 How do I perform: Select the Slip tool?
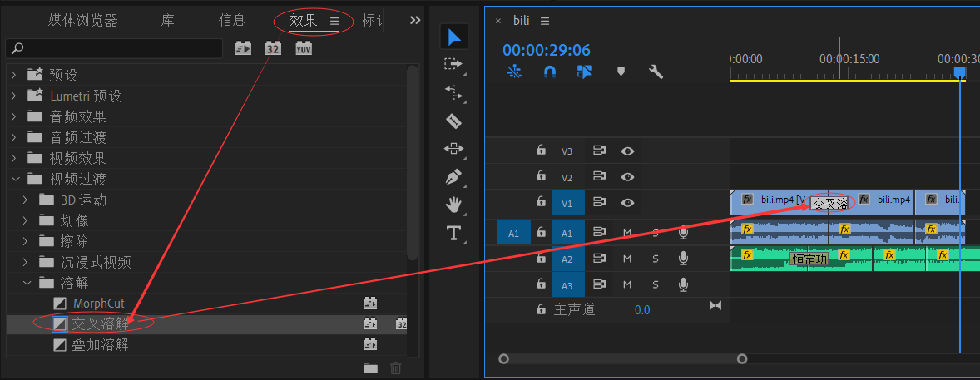(453, 149)
